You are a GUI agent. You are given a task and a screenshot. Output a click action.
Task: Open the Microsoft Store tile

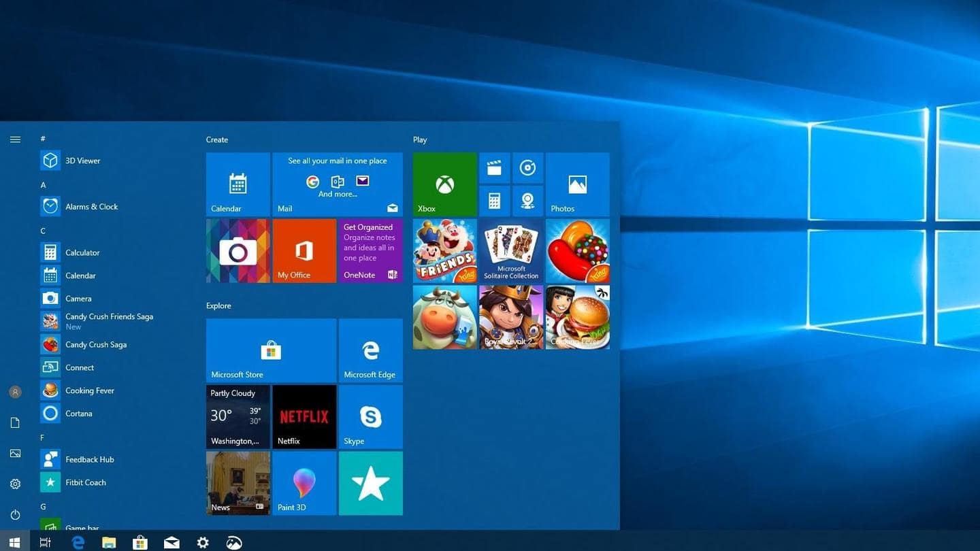point(271,350)
